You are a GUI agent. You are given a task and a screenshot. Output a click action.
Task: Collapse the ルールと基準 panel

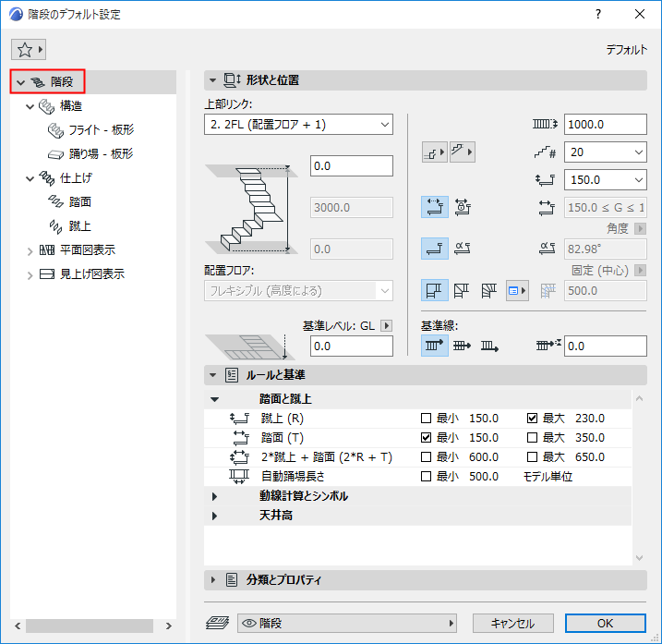[x=212, y=375]
